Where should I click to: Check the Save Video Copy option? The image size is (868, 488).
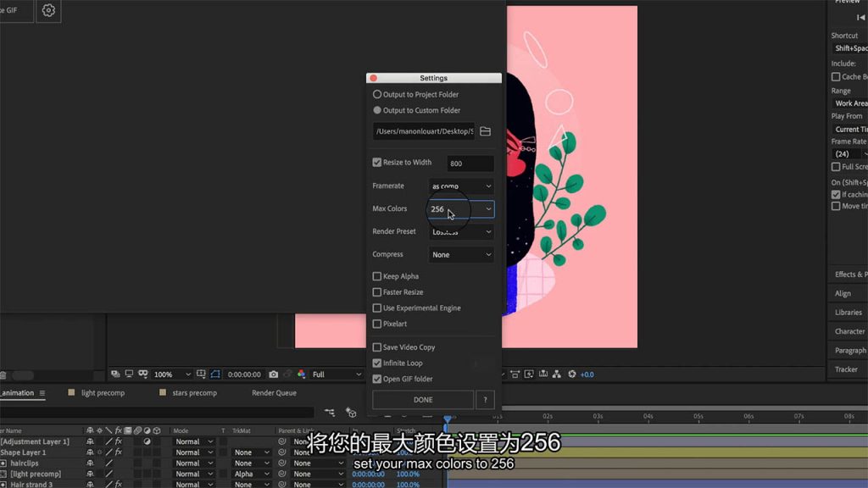tap(377, 347)
